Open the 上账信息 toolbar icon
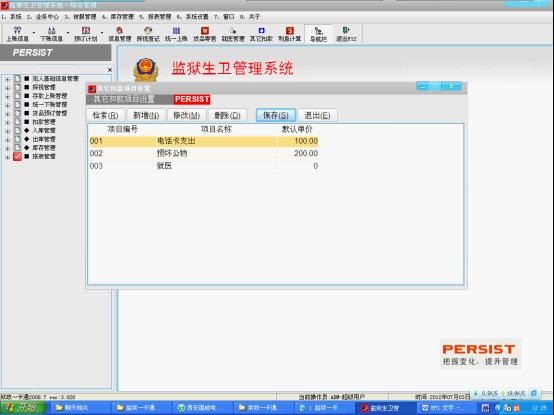The width and height of the screenshot is (554, 415). click(x=17, y=34)
